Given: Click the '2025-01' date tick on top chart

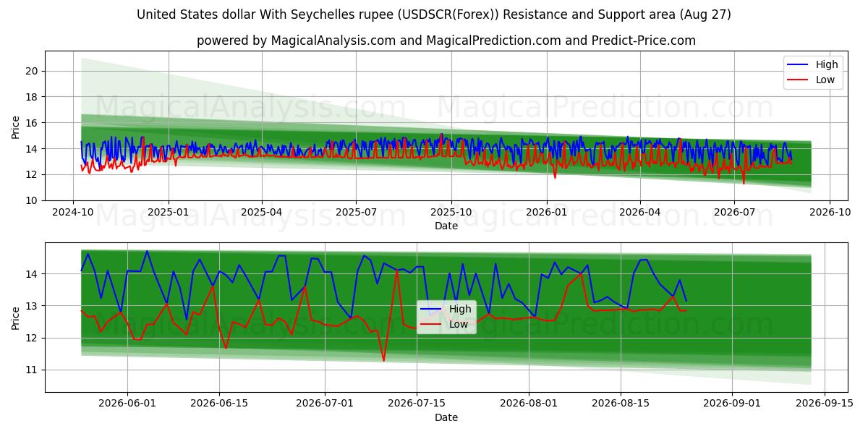Looking at the screenshot, I should pos(169,213).
